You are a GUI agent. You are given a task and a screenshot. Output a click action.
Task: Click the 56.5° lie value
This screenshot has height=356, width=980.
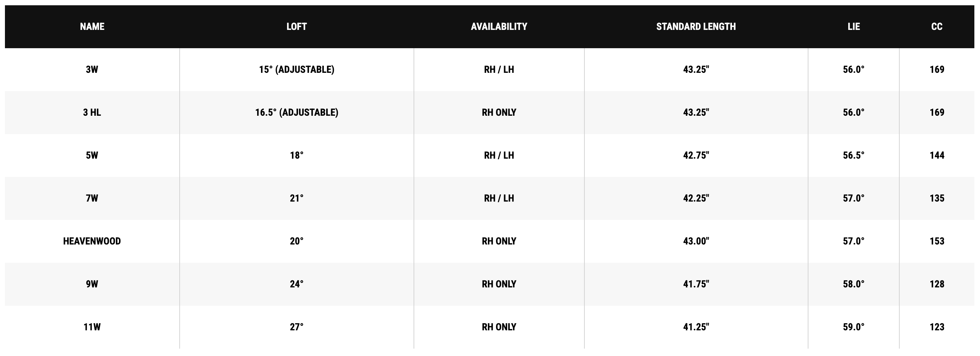coord(854,155)
